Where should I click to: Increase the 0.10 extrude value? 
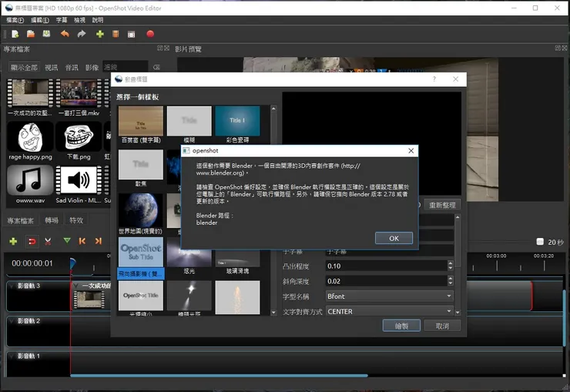(451, 263)
